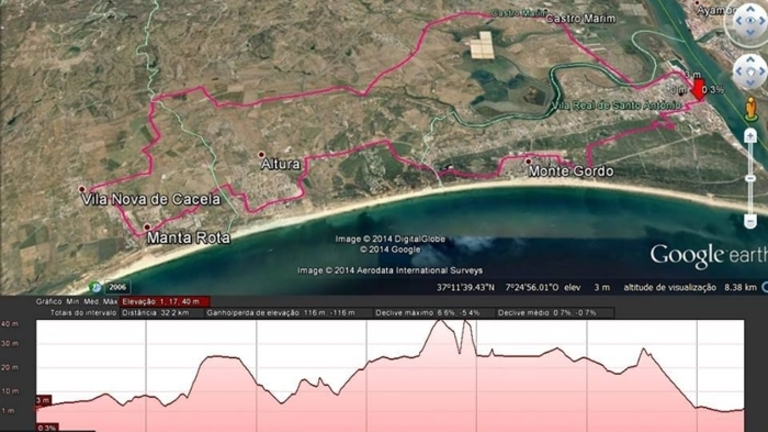
Task: Open the 2006 imagery date button
Action: (x=119, y=287)
